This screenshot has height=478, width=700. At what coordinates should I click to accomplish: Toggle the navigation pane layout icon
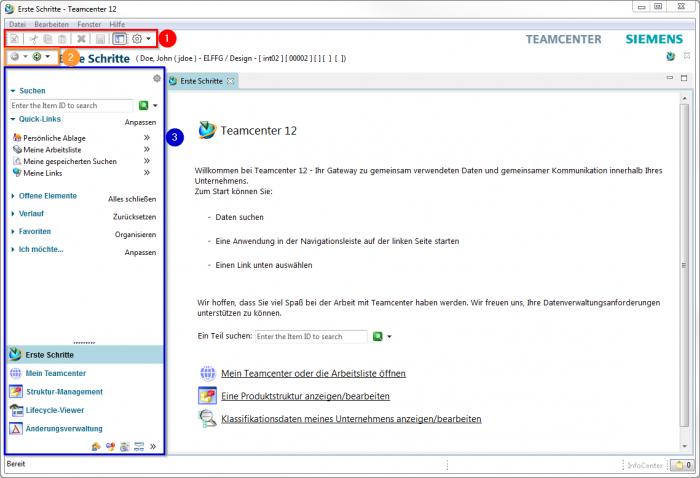point(120,39)
